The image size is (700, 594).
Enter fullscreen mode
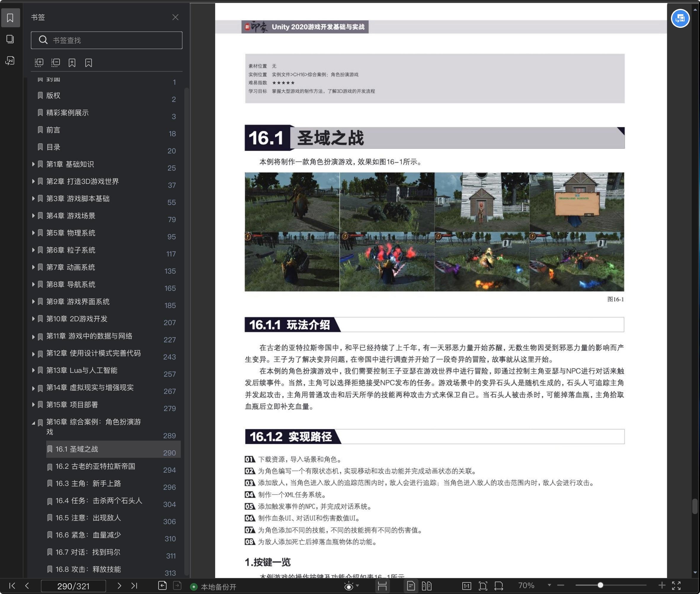[676, 586]
